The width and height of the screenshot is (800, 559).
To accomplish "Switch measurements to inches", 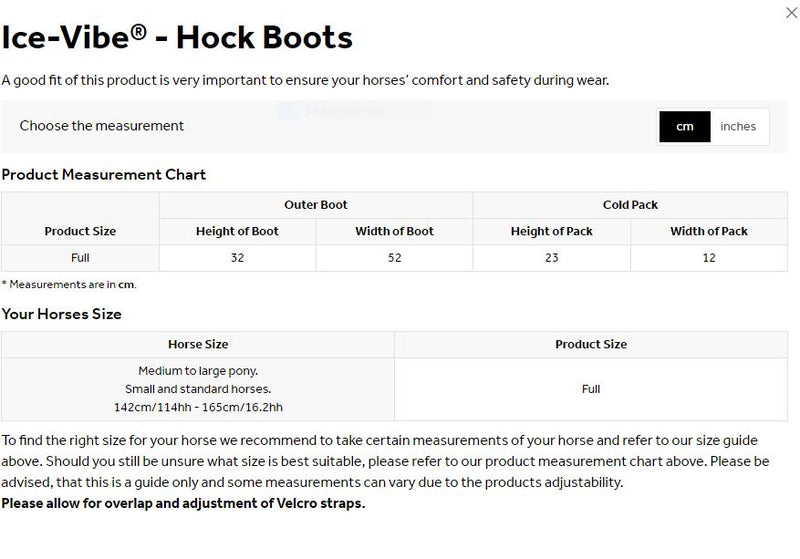I will click(x=738, y=126).
